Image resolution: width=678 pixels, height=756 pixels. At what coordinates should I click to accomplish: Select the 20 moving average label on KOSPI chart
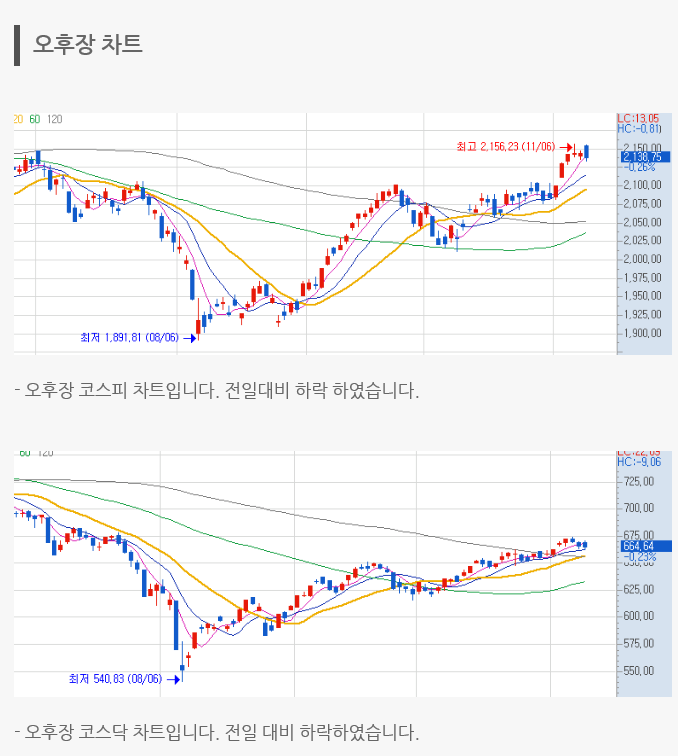point(18,119)
